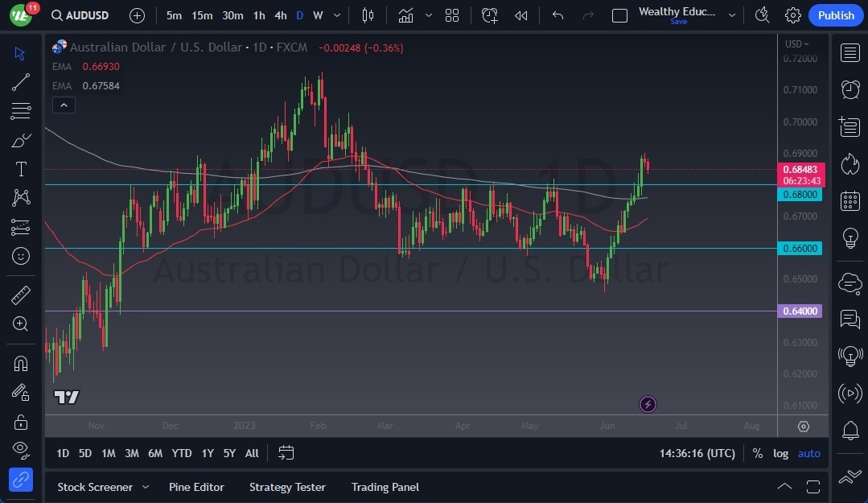Select the Text drawing tool

tap(20, 168)
